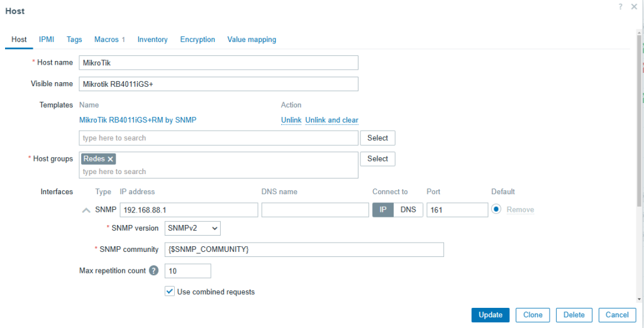
Task: Click the Update button
Action: coord(491,315)
